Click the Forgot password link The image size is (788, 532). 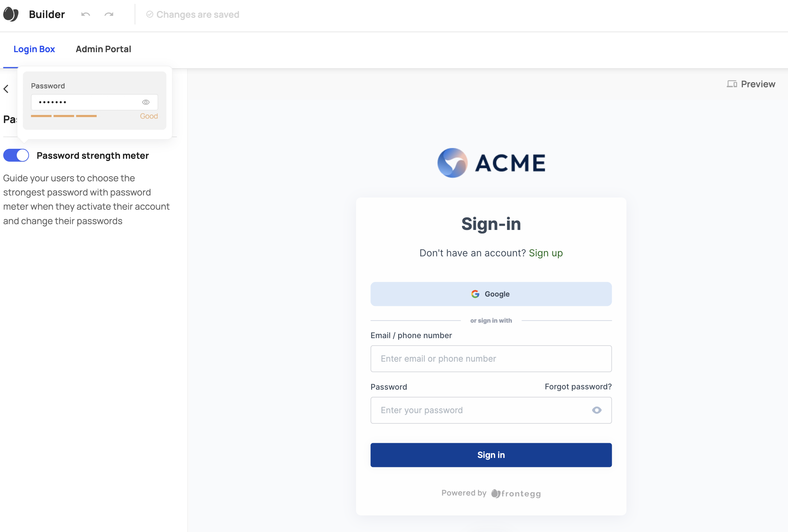(x=578, y=386)
